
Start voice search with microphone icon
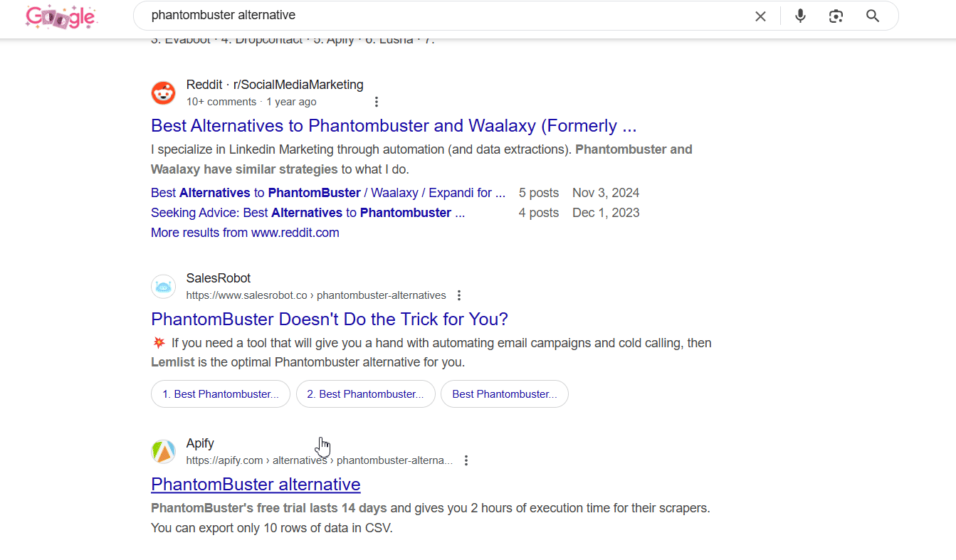pyautogui.click(x=800, y=16)
